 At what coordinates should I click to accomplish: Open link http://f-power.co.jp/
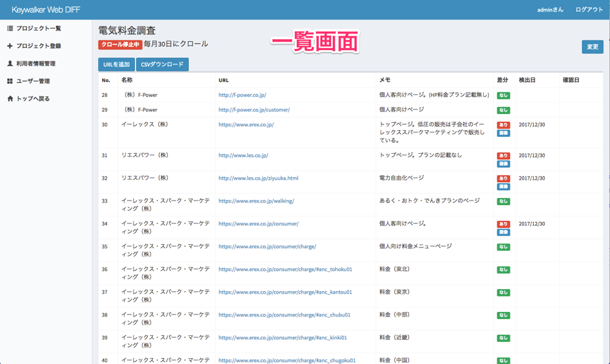pyautogui.click(x=242, y=95)
